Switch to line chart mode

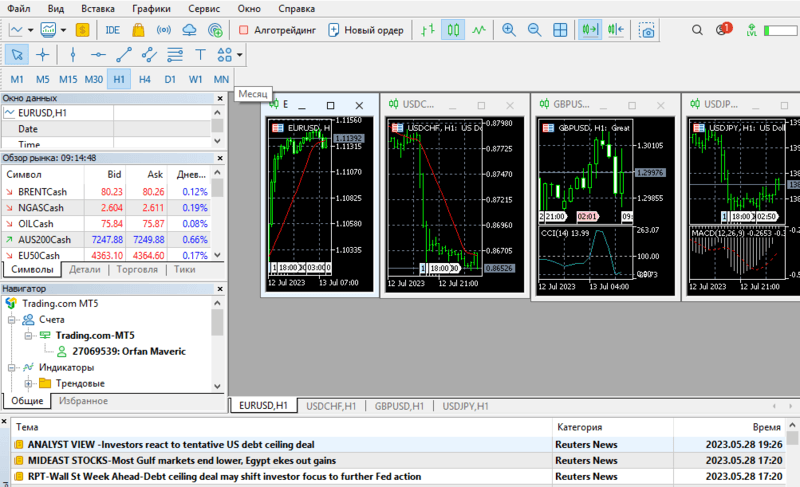point(479,30)
